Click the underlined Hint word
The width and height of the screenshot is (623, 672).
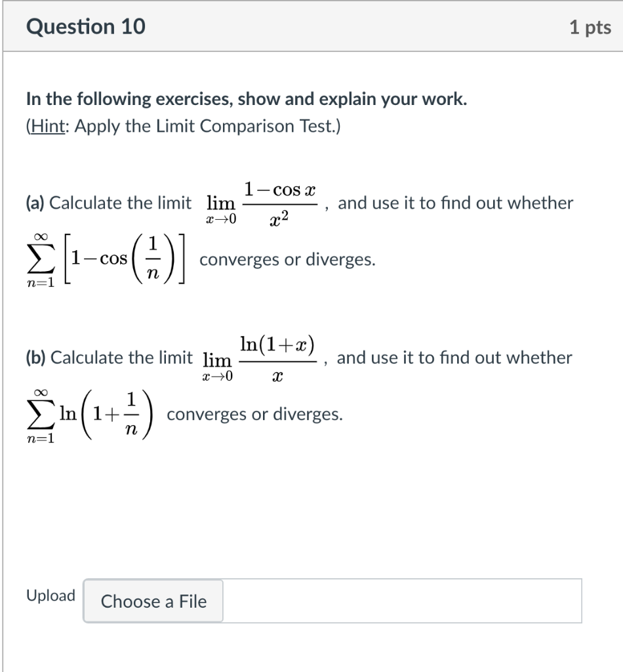(x=48, y=126)
